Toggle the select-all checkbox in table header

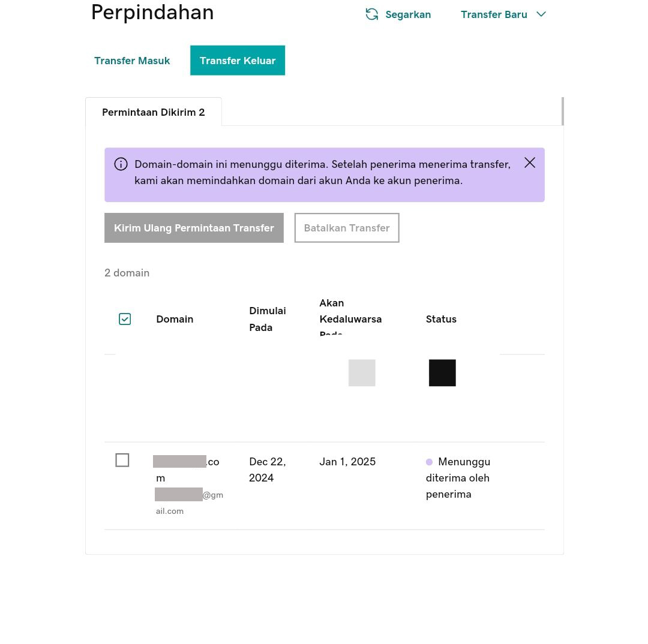tap(125, 319)
